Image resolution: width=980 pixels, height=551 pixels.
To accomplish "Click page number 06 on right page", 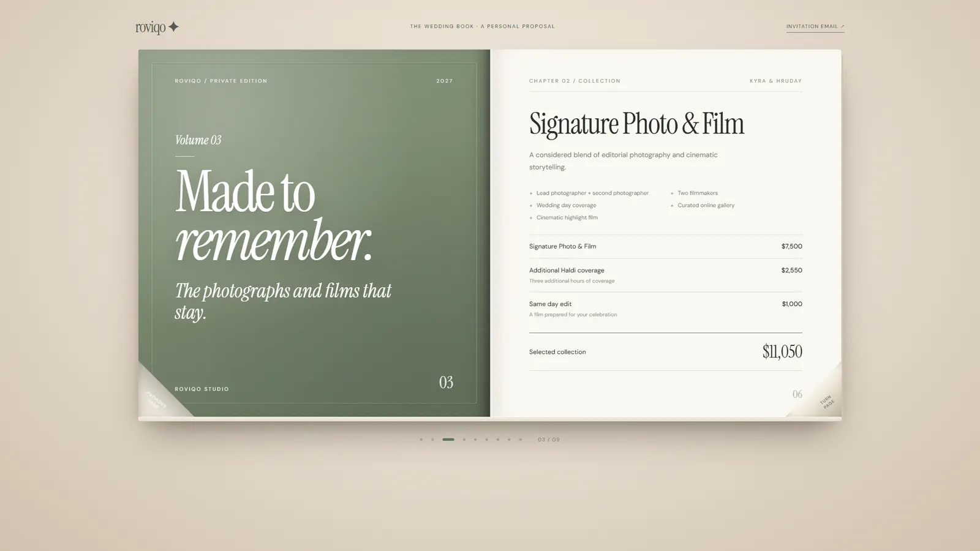I will (x=797, y=394).
